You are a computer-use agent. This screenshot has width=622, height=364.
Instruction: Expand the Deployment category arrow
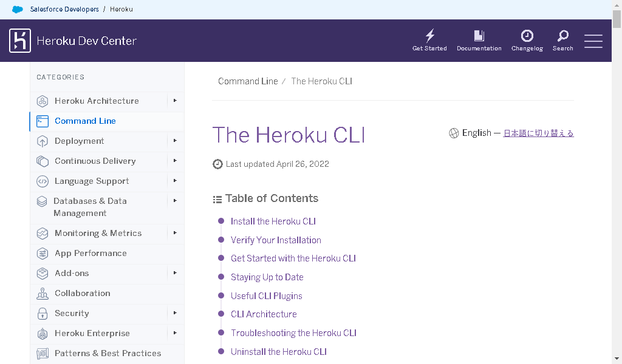pyautogui.click(x=175, y=141)
